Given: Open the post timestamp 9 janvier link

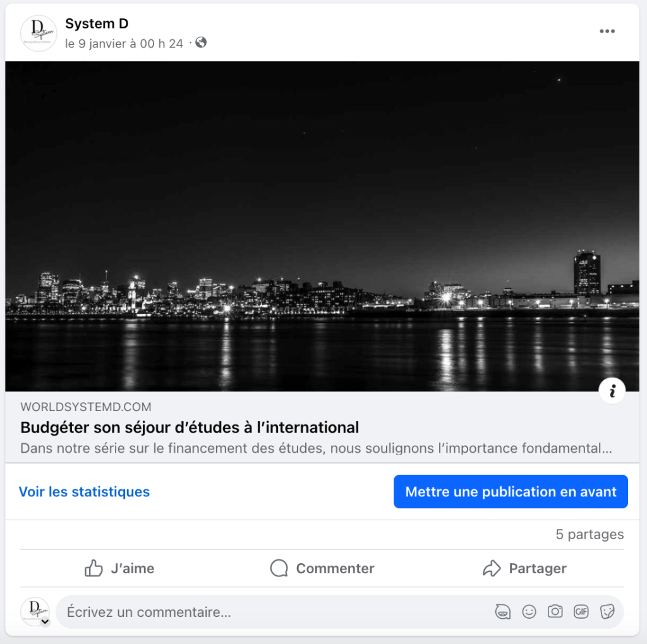Looking at the screenshot, I should click(124, 44).
